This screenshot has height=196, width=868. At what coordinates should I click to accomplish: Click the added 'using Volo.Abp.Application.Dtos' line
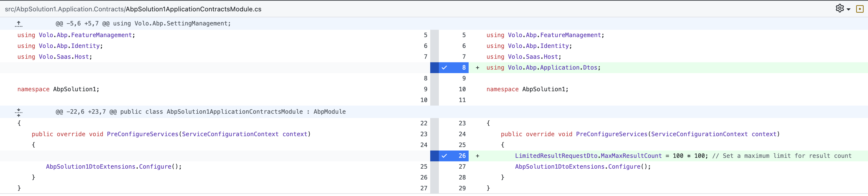(x=543, y=68)
